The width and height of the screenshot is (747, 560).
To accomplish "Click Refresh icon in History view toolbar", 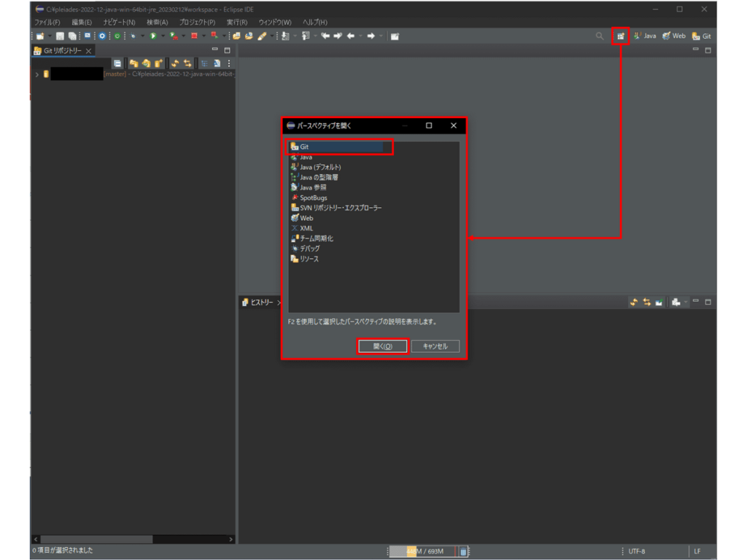I will 634,303.
